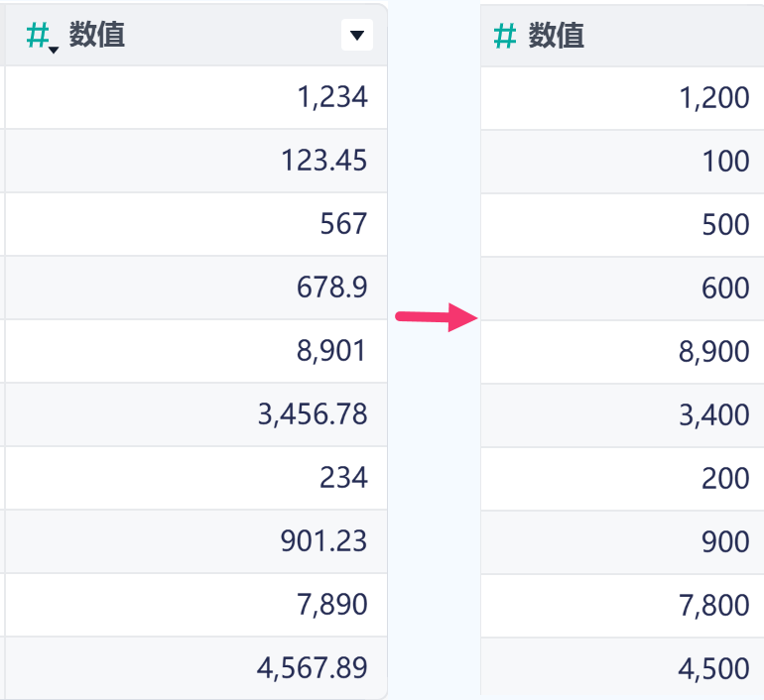764x700 pixels.
Task: Select the result cell 3,400
Action: [x=622, y=415]
